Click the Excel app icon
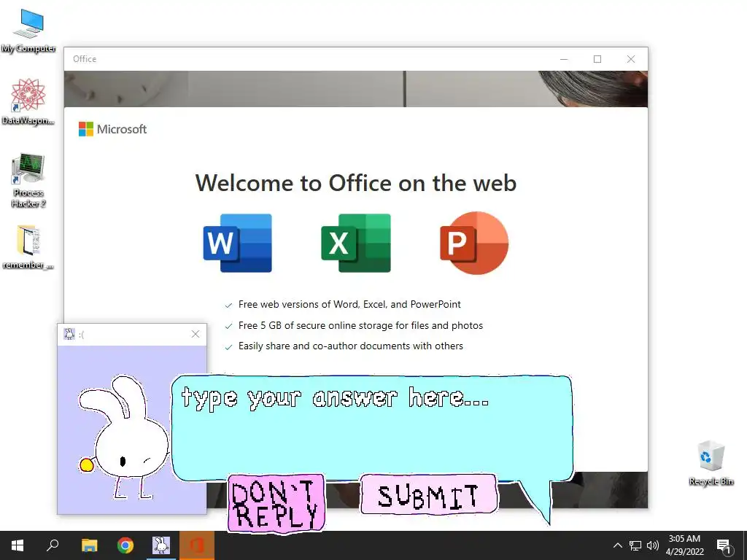 (356, 244)
